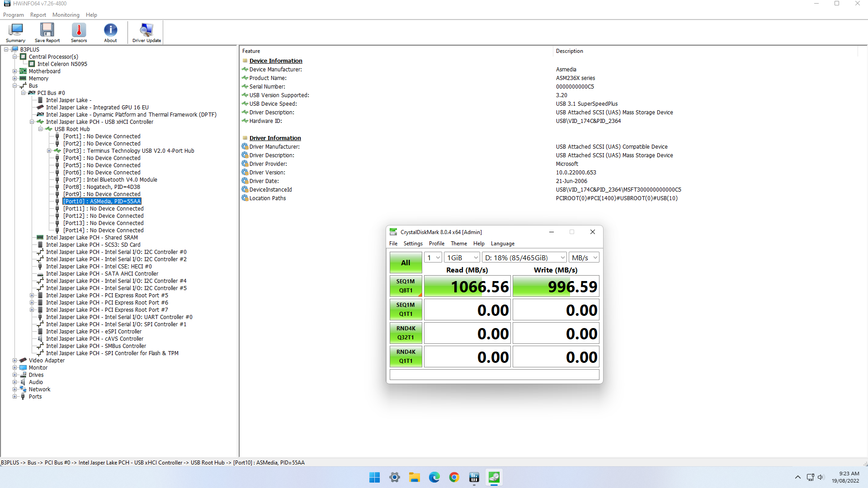The image size is (868, 488).
Task: Run the SEQ1M Q8T1 test
Action: click(x=406, y=286)
